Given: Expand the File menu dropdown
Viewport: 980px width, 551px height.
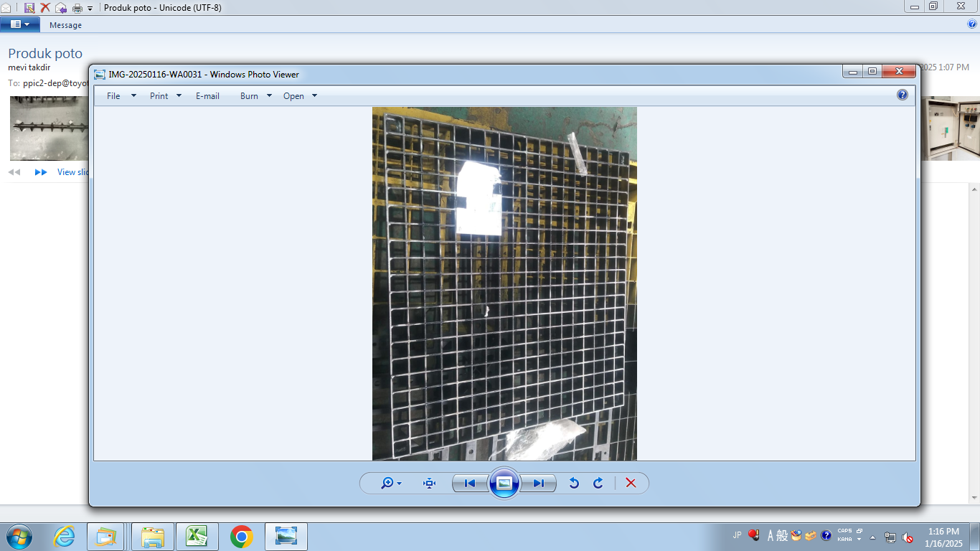Looking at the screenshot, I should (x=121, y=95).
